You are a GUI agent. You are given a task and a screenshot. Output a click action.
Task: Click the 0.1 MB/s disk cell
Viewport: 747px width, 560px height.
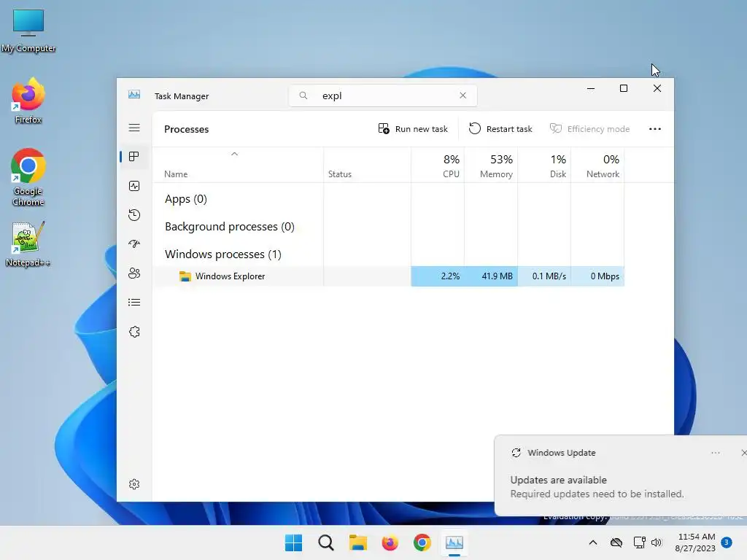tap(544, 276)
